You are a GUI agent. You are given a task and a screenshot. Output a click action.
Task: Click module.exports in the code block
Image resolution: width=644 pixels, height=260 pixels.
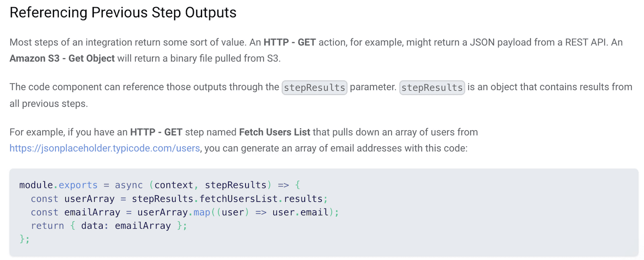pyautogui.click(x=58, y=185)
